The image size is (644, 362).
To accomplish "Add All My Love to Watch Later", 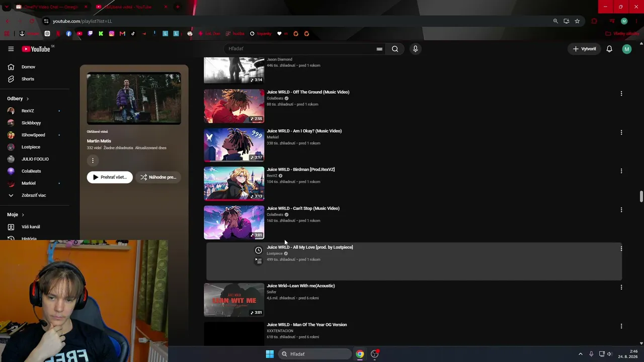I will pyautogui.click(x=259, y=250).
